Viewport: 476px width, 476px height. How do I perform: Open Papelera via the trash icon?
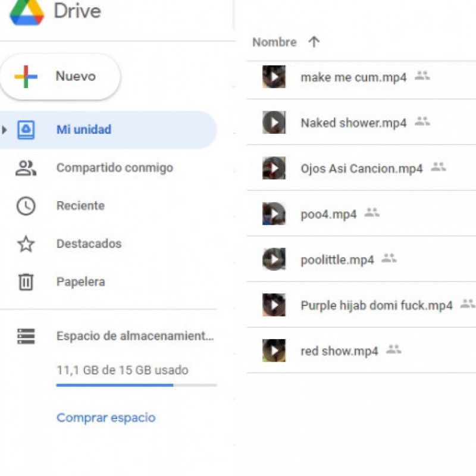click(x=26, y=281)
